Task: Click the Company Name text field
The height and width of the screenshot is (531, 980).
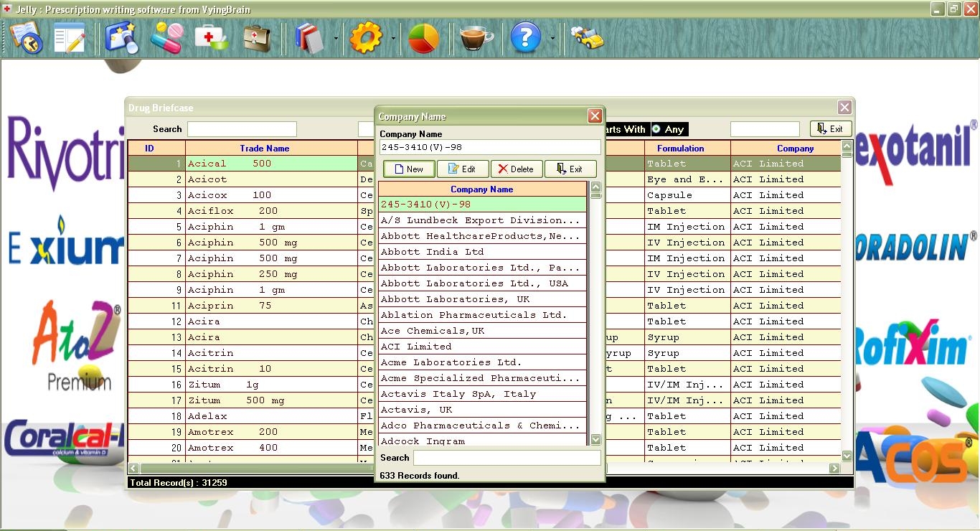Action: coord(490,147)
